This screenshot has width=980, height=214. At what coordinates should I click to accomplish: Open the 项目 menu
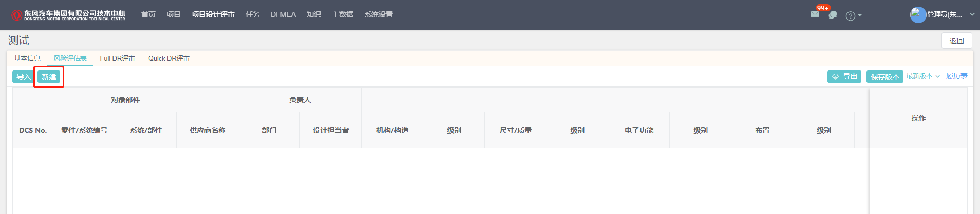tap(174, 14)
